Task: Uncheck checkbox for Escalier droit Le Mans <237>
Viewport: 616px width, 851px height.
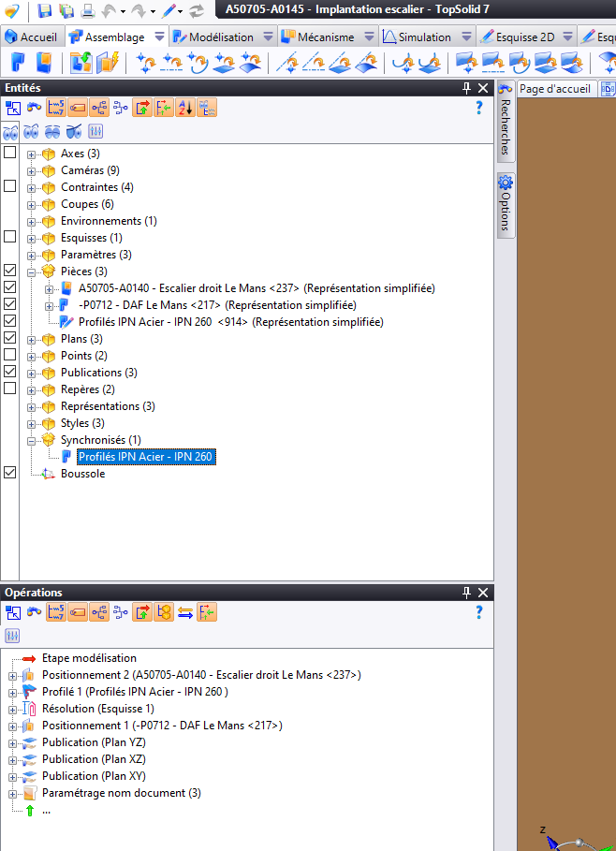Action: click(x=9, y=287)
